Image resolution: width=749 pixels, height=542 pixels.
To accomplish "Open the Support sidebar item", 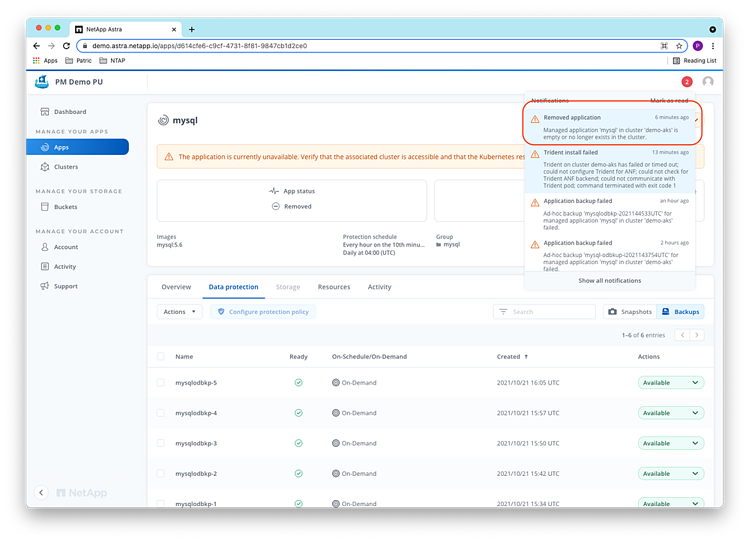I will point(65,286).
